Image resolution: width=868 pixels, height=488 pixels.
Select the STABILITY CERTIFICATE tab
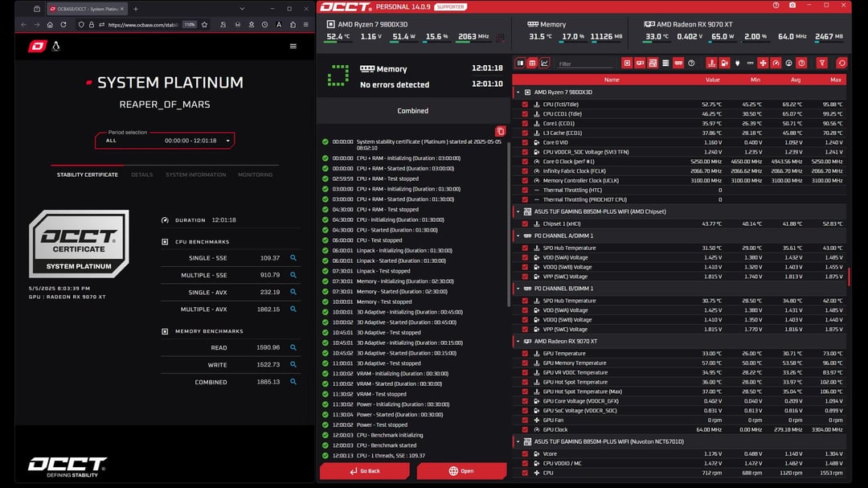click(88, 174)
